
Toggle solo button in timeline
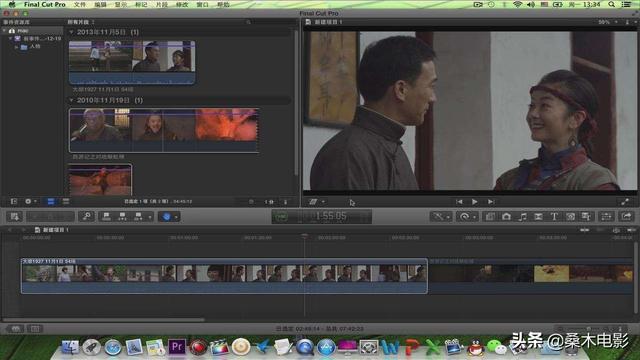pos(616,230)
